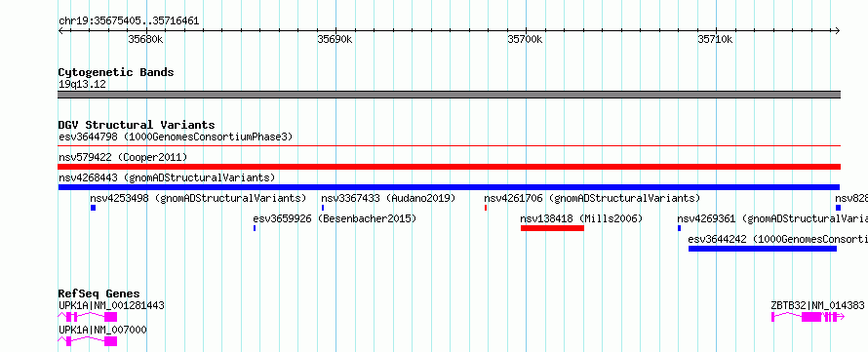Select the small red nsv4261706 variant marker
Screen dimensions: 868x352
(486, 208)
